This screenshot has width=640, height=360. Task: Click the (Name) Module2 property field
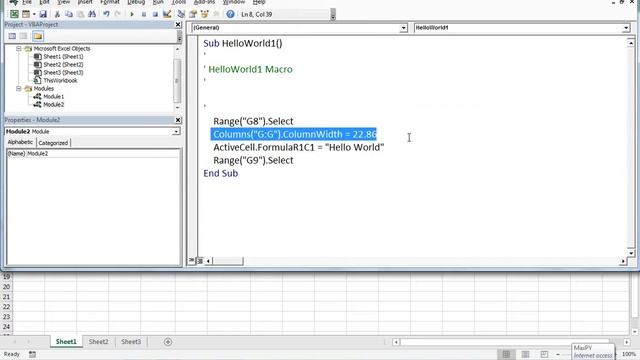click(x=93, y=153)
